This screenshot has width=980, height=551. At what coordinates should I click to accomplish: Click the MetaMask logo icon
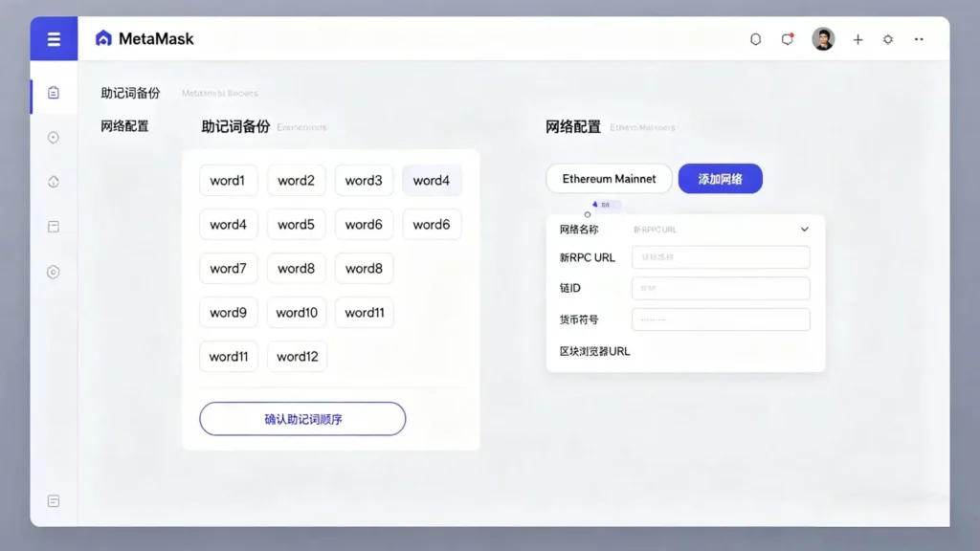(103, 38)
